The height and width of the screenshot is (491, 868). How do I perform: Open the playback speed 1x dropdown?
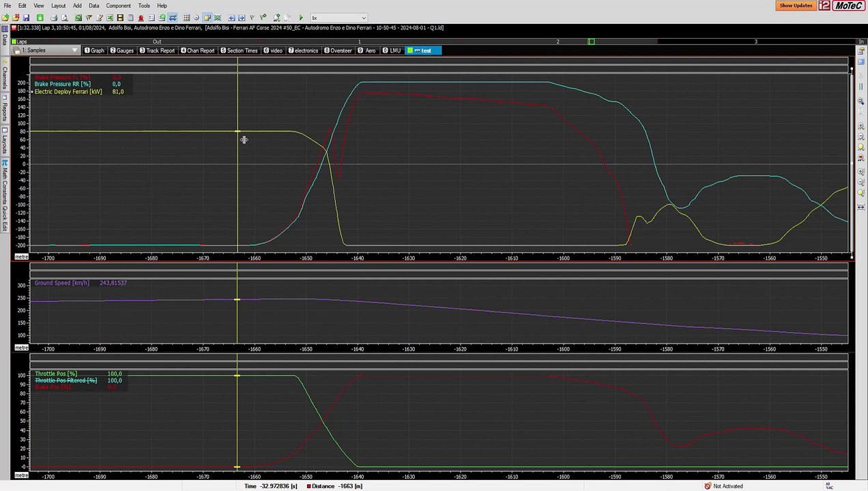[x=338, y=18]
